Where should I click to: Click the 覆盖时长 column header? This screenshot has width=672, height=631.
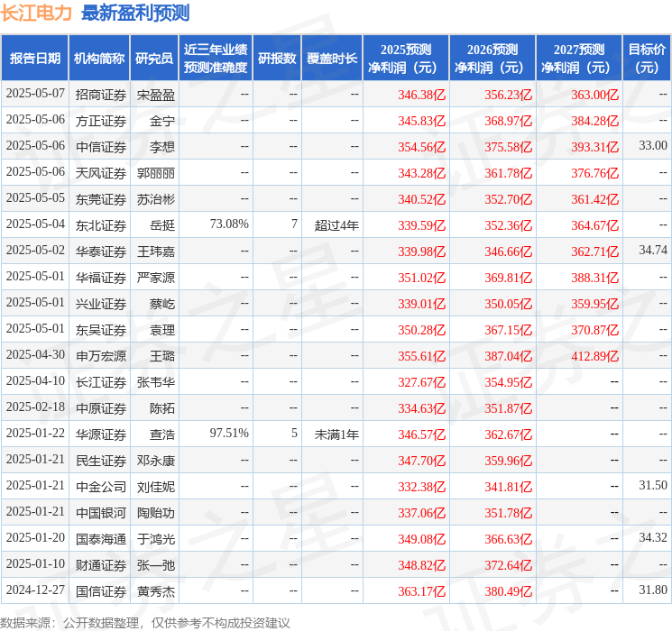332,59
